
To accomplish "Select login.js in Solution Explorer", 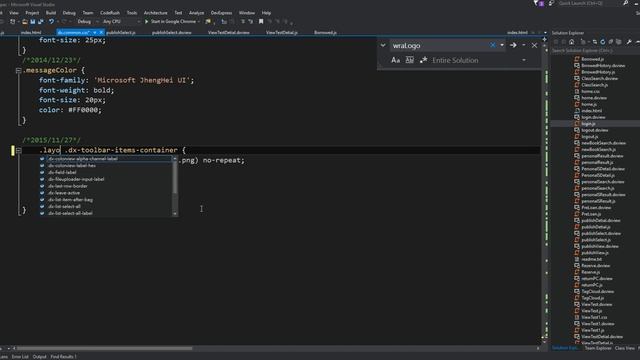I will (x=588, y=124).
